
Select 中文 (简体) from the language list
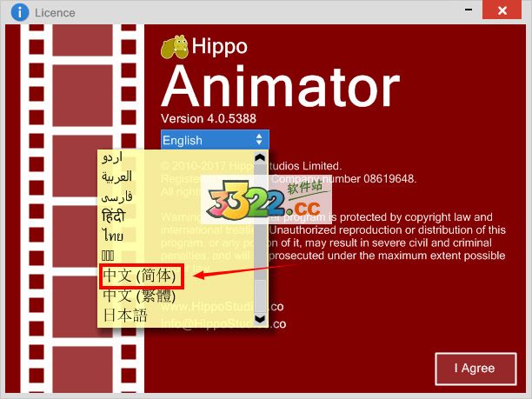(139, 276)
